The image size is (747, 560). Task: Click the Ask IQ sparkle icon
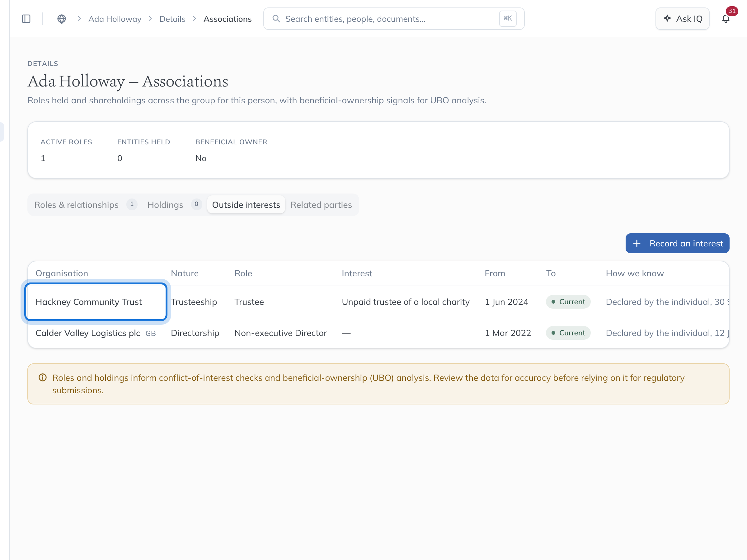point(667,19)
